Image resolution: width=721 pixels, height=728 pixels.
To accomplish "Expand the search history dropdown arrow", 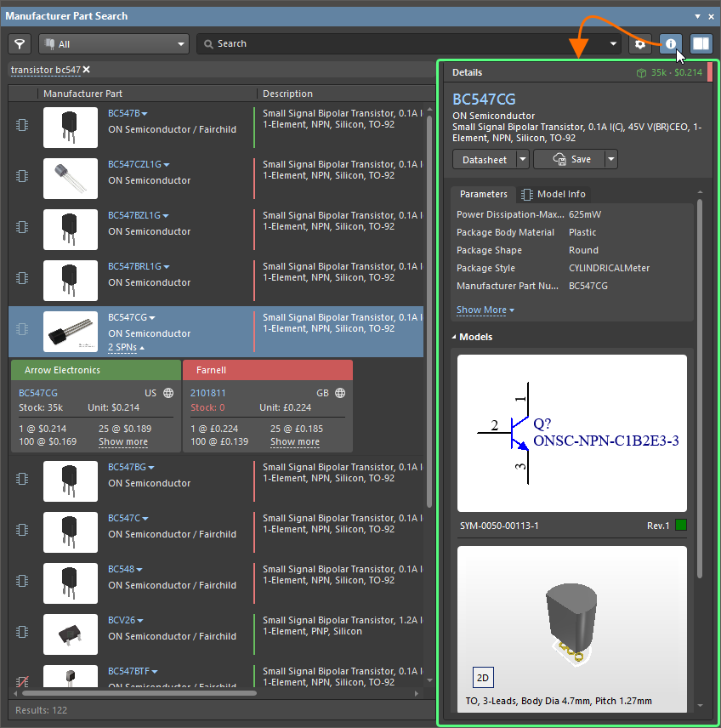I will (615, 44).
